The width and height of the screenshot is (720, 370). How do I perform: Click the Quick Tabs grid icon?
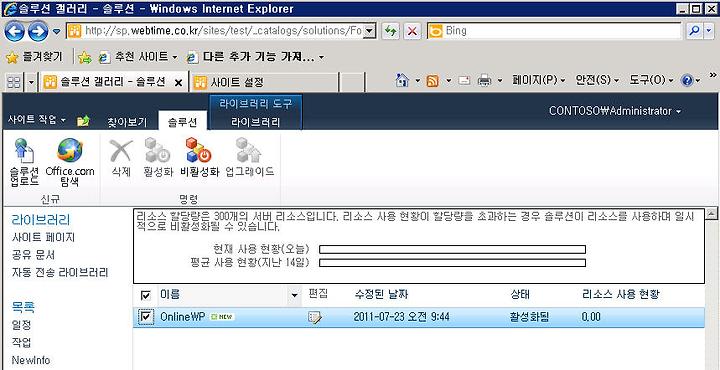point(15,83)
